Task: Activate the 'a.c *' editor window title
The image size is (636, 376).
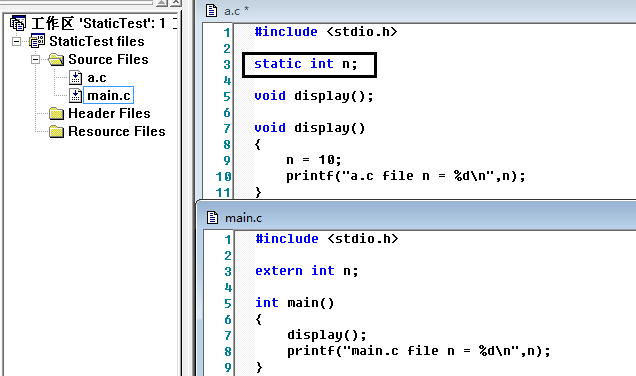Action: point(236,11)
